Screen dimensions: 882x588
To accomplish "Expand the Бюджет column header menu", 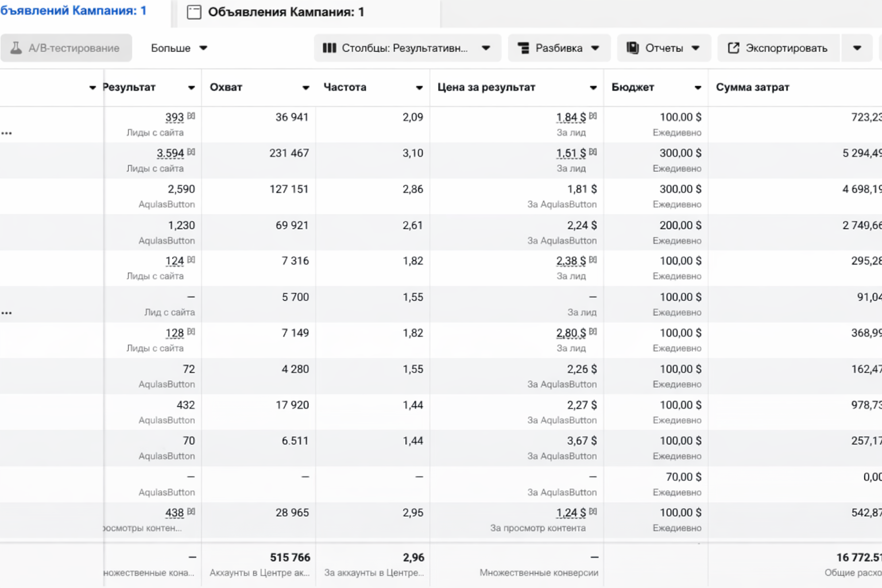I will click(x=698, y=88).
